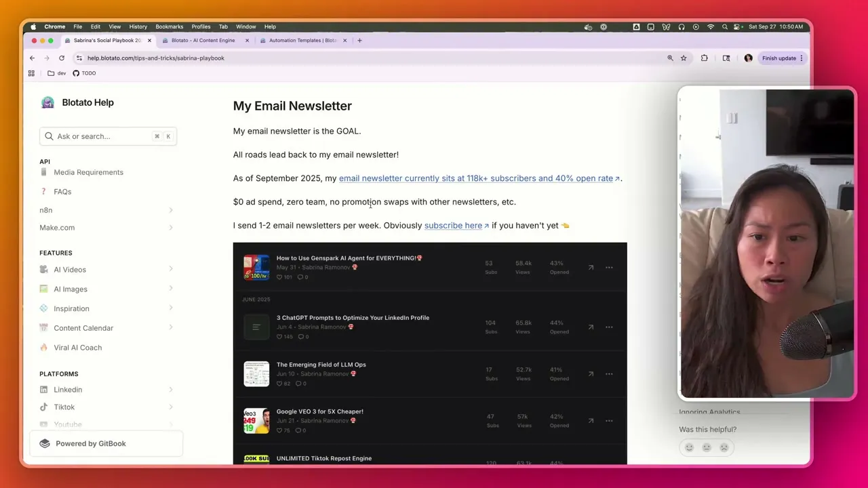Expand the Content Calendar chevron
Viewport: 868px width, 488px height.
click(170, 328)
